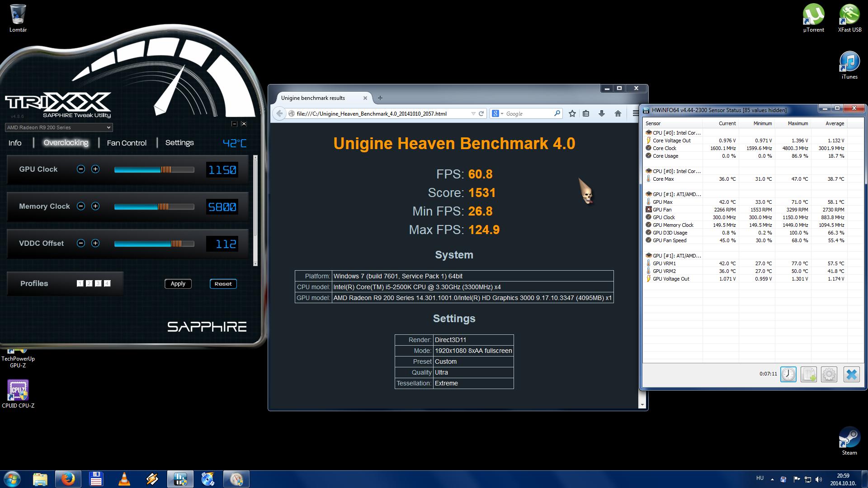
Task: Collapse the first CPU [#0]: Intel Cor... sensor group
Action: [x=673, y=133]
